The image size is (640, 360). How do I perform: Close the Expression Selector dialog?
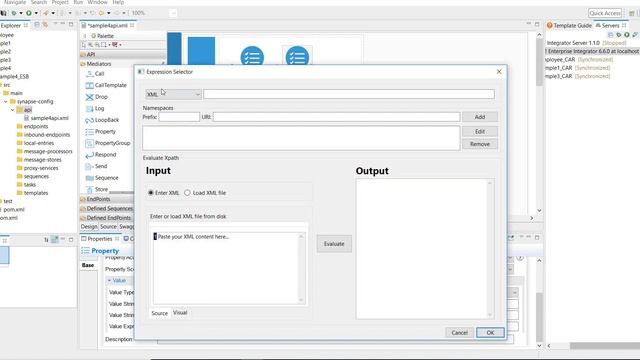[x=499, y=71]
